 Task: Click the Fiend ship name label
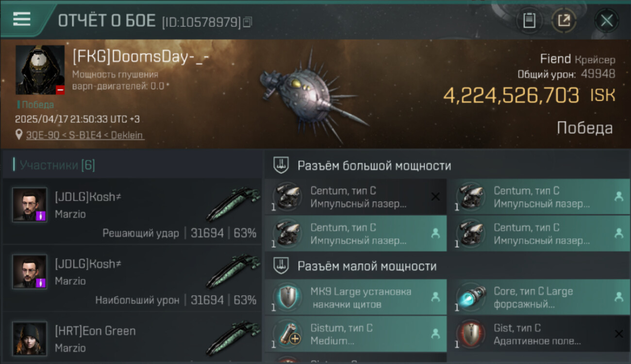pos(555,59)
